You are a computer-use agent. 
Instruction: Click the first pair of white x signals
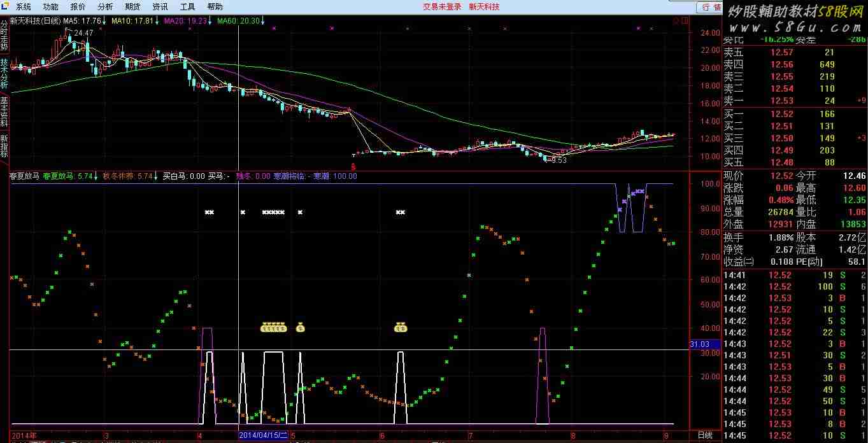(x=209, y=213)
